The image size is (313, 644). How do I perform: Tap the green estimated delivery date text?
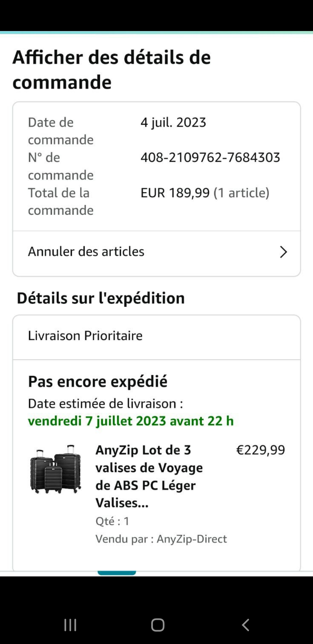point(131,421)
